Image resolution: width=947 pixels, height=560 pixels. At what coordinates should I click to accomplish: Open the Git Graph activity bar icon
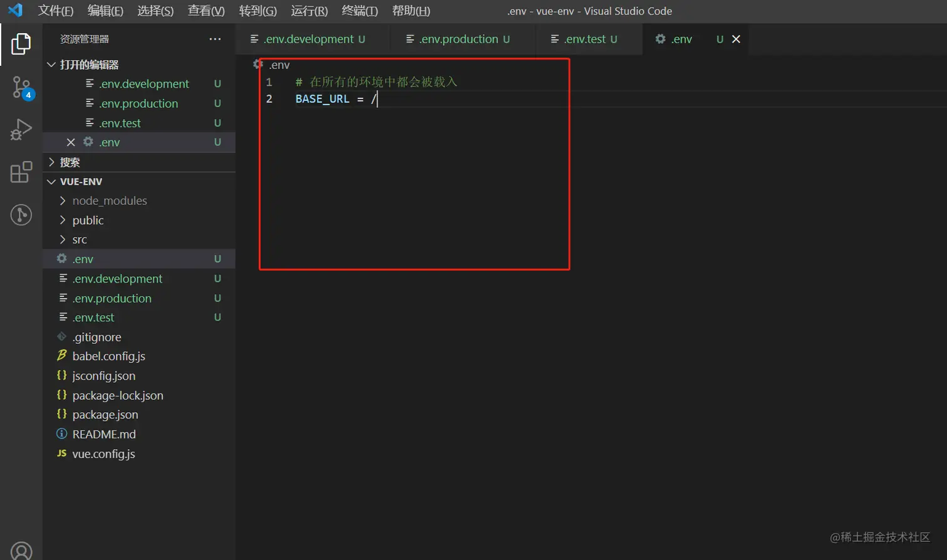pos(21,215)
